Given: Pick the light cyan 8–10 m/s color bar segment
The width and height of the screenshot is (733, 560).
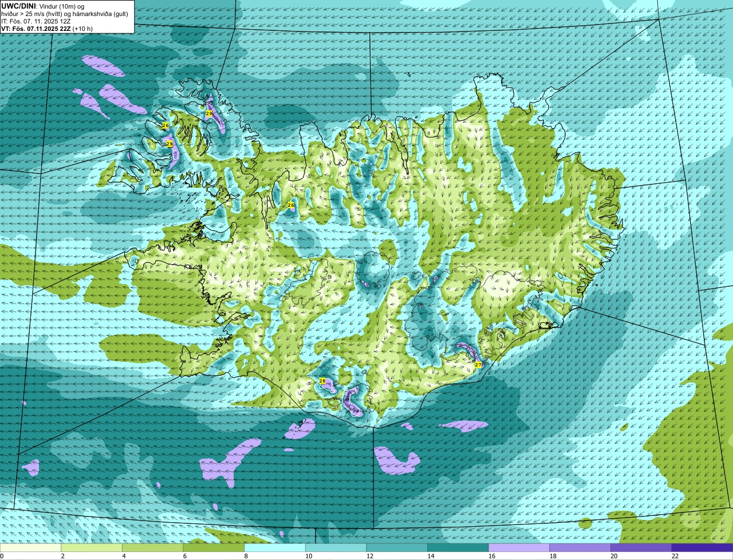Looking at the screenshot, I should pos(275,548).
